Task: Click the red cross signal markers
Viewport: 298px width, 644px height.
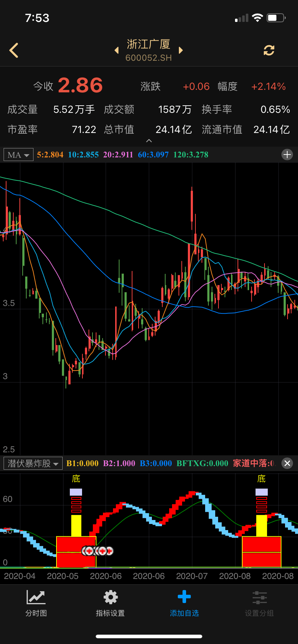Action: coord(98,551)
